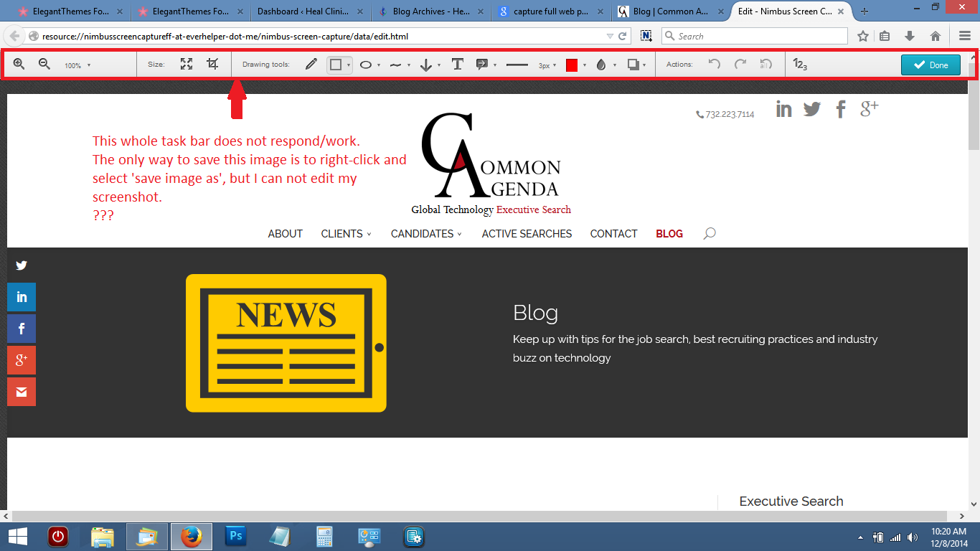Screen dimensions: 980x551
Task: Click the Done button
Action: [930, 65]
